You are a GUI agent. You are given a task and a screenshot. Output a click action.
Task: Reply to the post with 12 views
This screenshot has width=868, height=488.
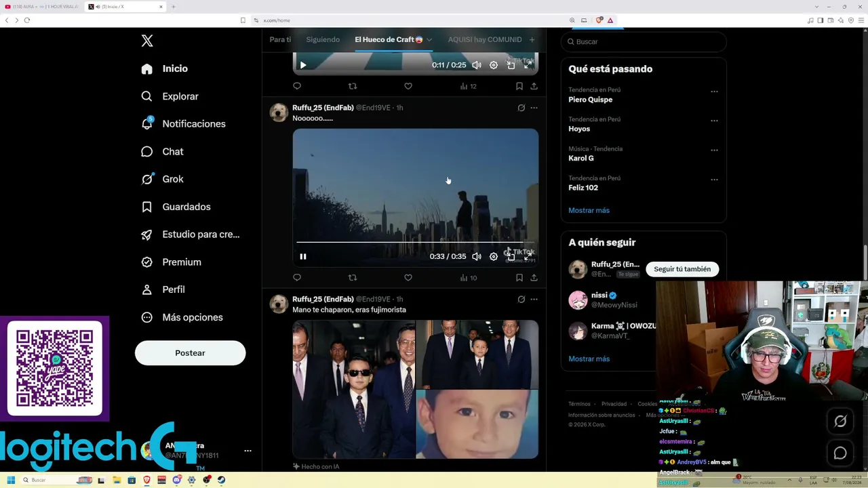297,86
